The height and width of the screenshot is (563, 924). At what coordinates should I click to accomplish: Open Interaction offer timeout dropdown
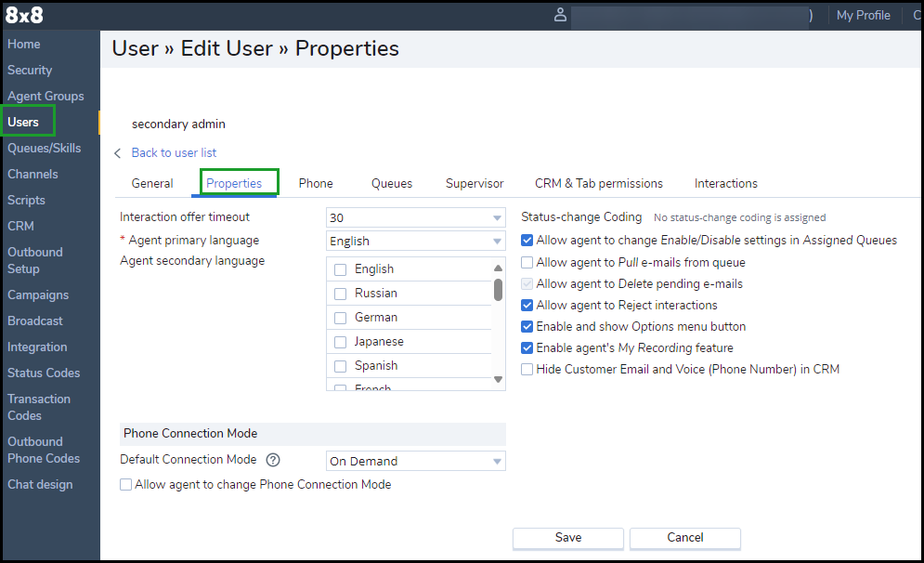[x=415, y=217]
